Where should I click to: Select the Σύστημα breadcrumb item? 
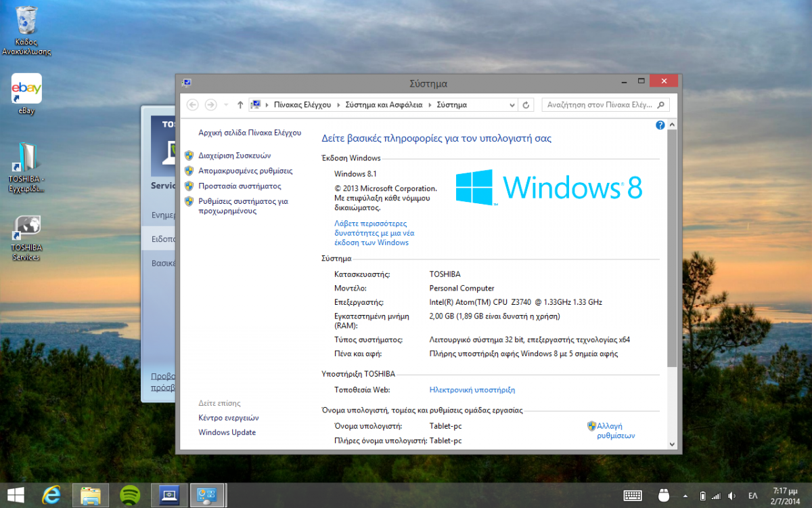point(451,105)
